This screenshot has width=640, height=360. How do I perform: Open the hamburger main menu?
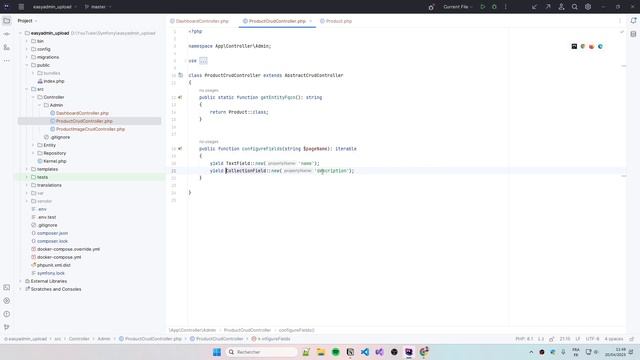click(21, 7)
